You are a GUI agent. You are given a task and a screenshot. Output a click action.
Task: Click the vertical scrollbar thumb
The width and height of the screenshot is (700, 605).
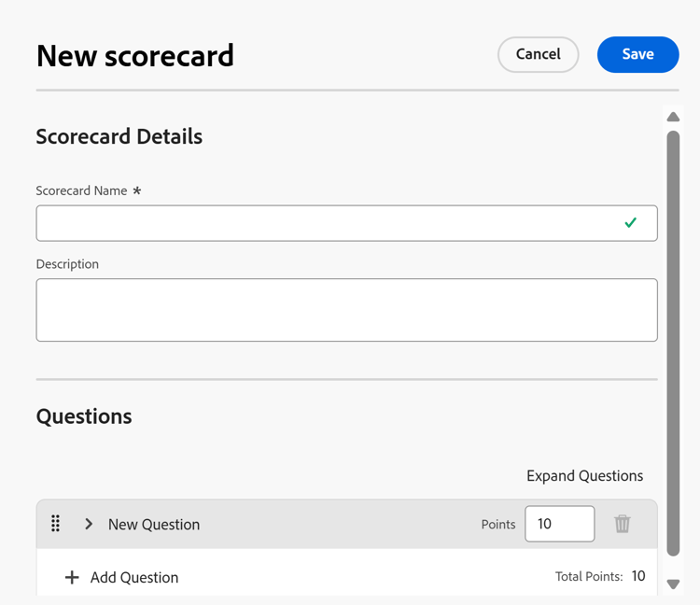click(x=673, y=344)
